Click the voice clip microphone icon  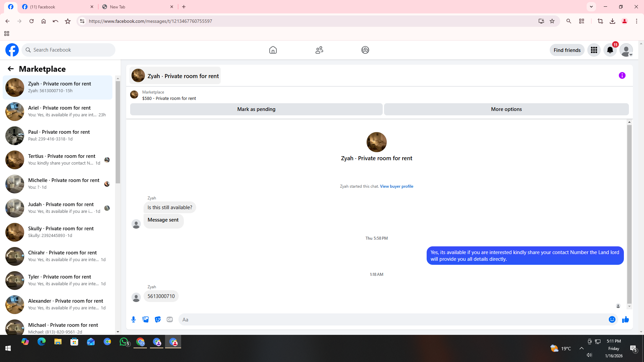tap(133, 319)
